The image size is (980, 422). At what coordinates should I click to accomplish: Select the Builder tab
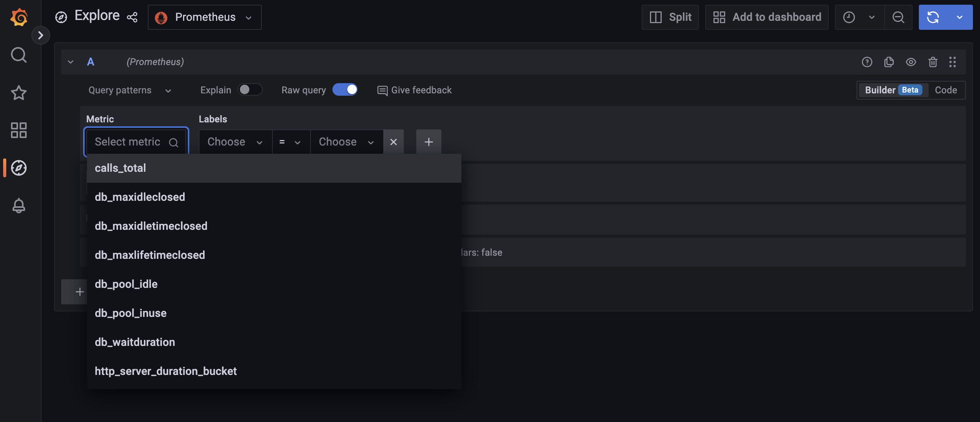tap(882, 90)
